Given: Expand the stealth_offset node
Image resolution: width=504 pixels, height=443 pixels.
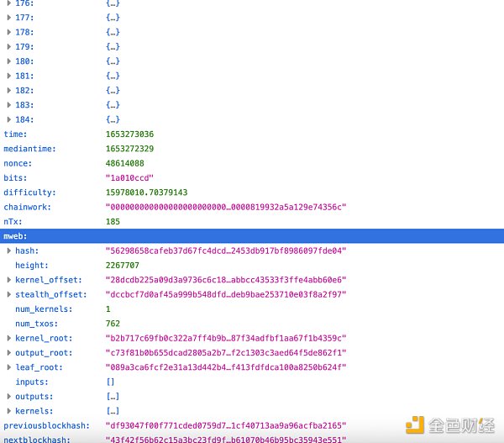Looking at the screenshot, I should (9, 294).
